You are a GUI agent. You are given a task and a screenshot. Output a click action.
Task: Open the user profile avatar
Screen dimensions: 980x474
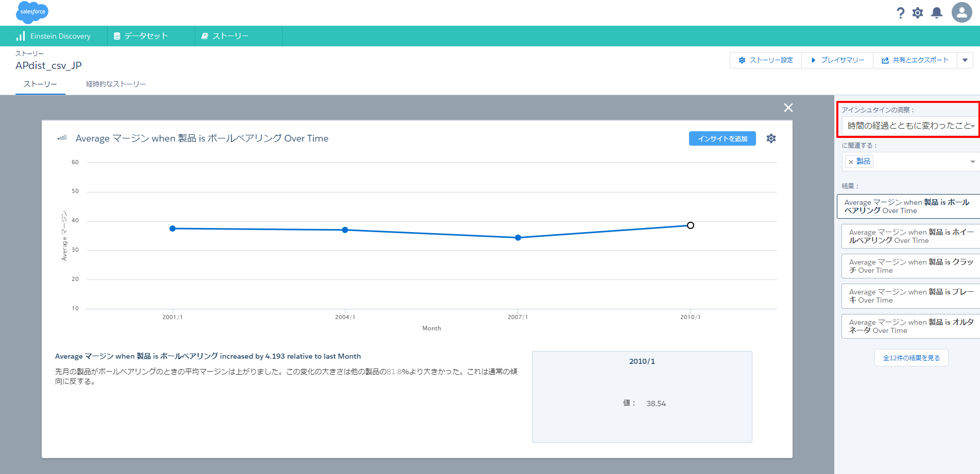click(961, 12)
